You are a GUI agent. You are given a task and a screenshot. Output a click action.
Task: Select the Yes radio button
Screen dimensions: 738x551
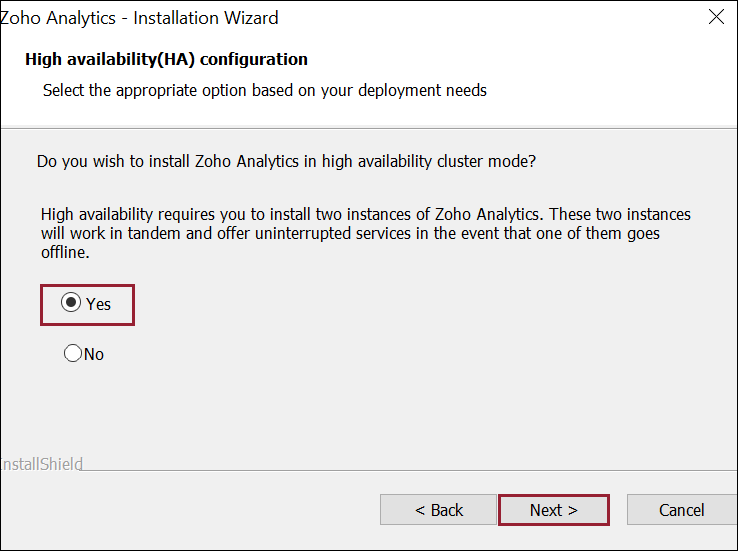pos(72,304)
